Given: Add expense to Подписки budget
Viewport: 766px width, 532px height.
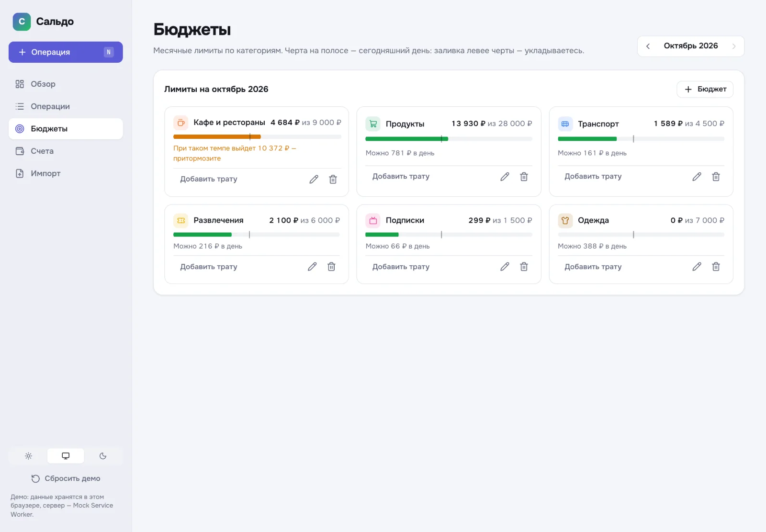Looking at the screenshot, I should coord(401,267).
